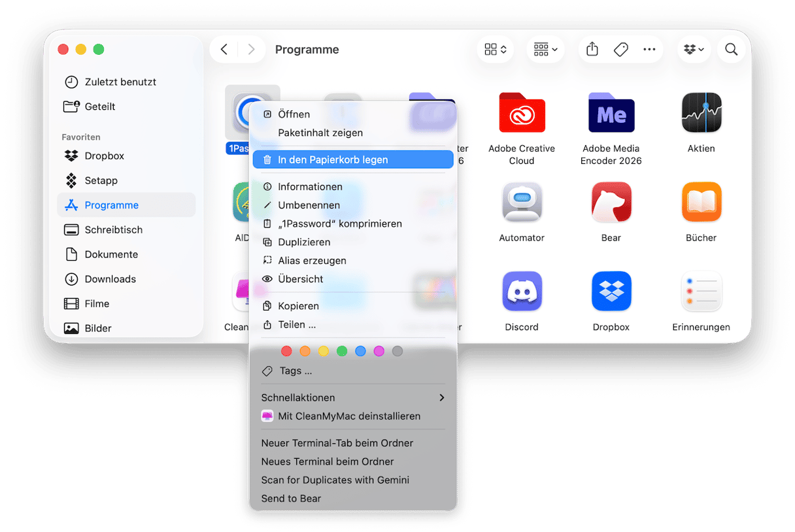The image size is (795, 532).
Task: Open the Dropbox toolbar dropdown
Action: [694, 50]
